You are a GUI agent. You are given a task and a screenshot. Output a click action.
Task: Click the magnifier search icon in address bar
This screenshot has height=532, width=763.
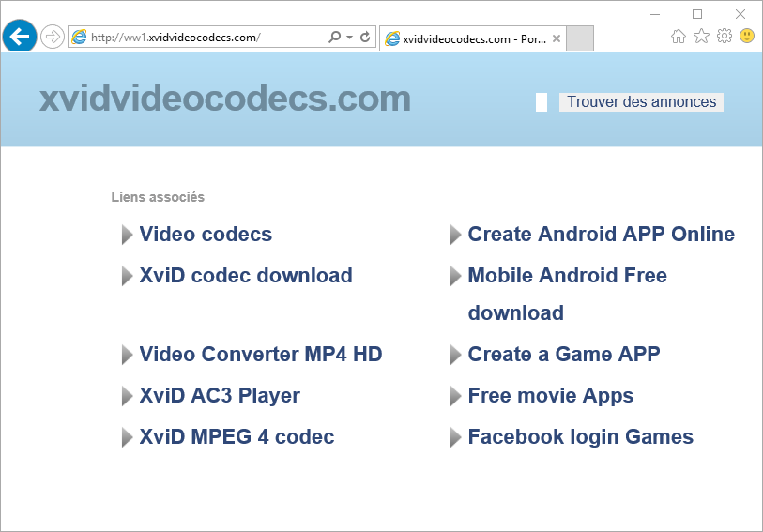[x=335, y=37]
